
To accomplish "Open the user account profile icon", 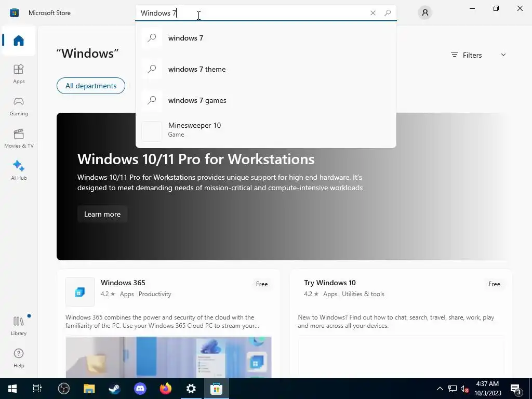I will pyautogui.click(x=425, y=13).
